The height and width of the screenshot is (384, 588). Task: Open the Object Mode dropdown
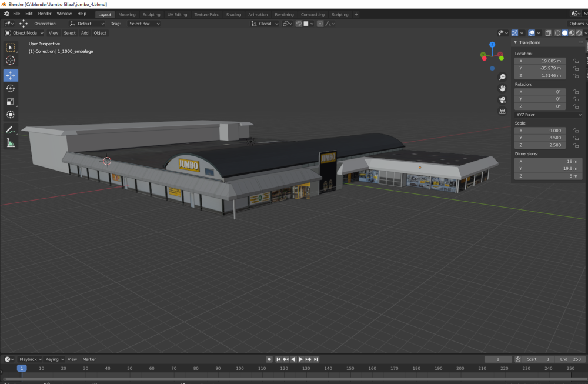click(24, 33)
